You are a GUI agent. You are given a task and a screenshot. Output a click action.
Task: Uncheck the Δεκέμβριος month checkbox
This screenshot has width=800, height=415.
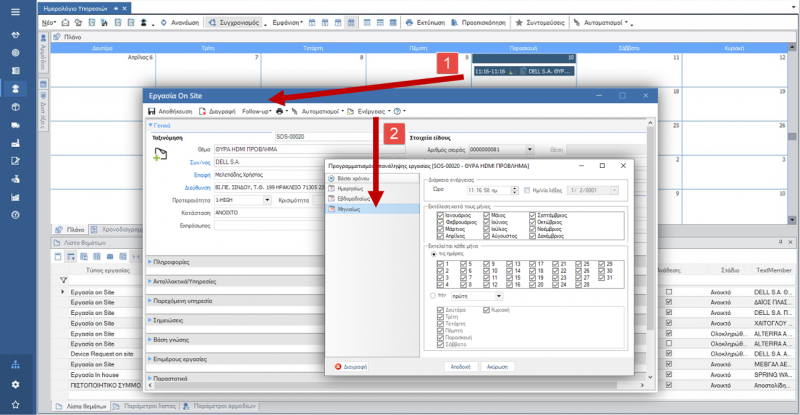(x=532, y=236)
